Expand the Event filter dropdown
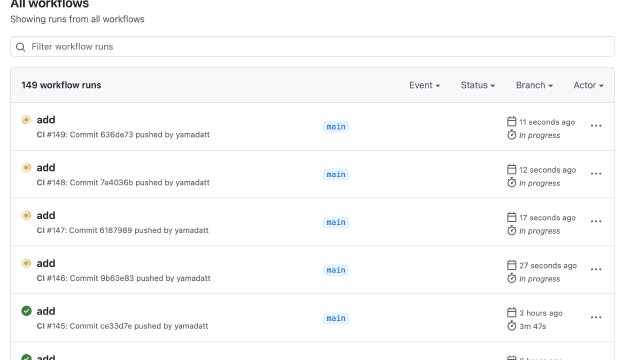The image size is (640, 360). click(x=424, y=85)
